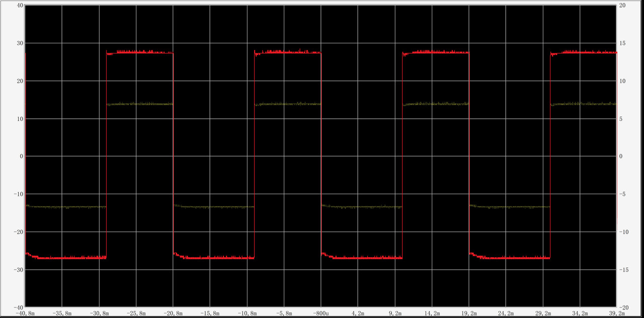The image size is (644, 318).
Task: Pick the left axis 10 label
Action: (20, 118)
